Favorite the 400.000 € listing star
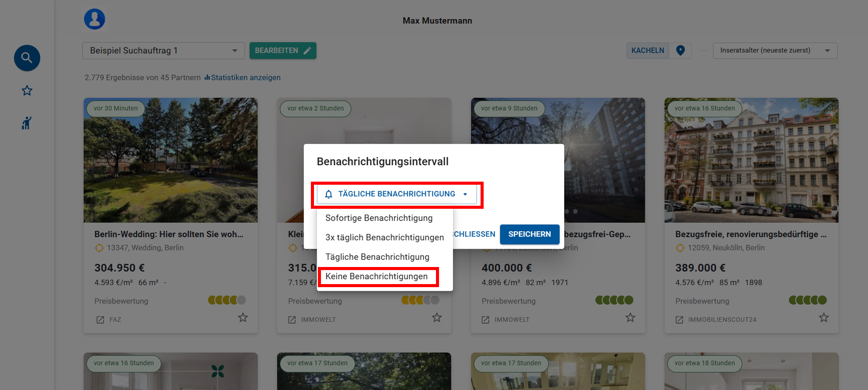868x390 pixels. point(630,318)
